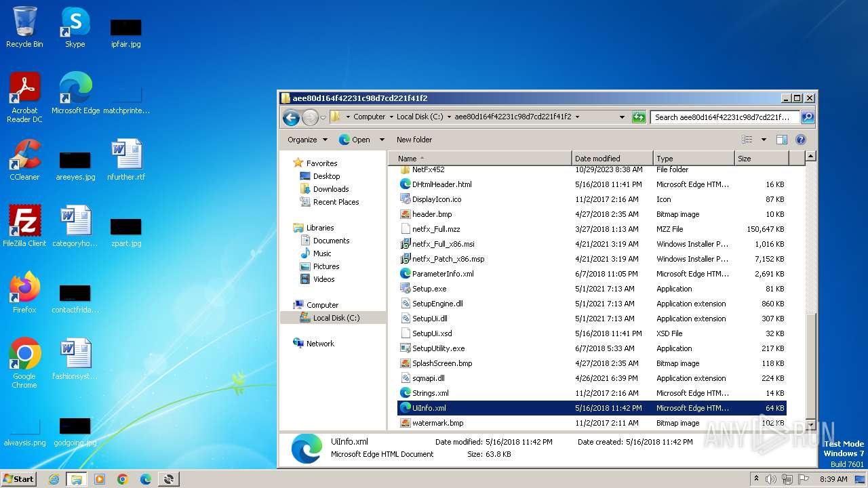Open Organize dropdown menu
This screenshot has width=868, height=488.
[307, 140]
